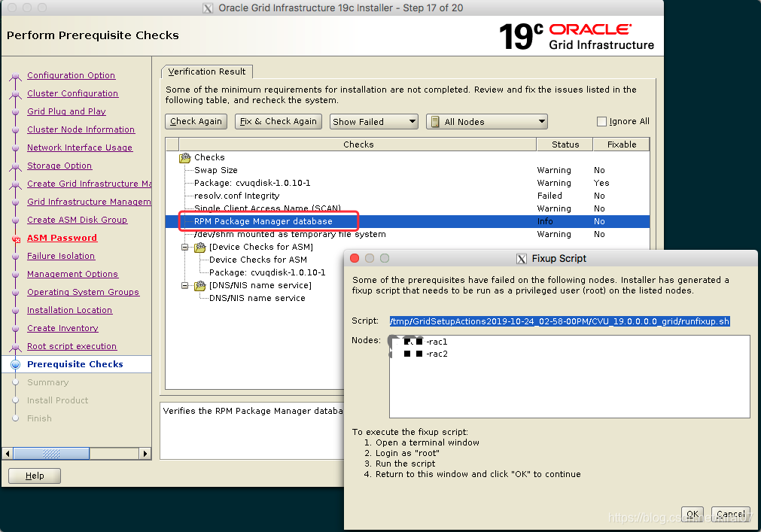Click the red error icon beside ASM Password step

coord(17,237)
